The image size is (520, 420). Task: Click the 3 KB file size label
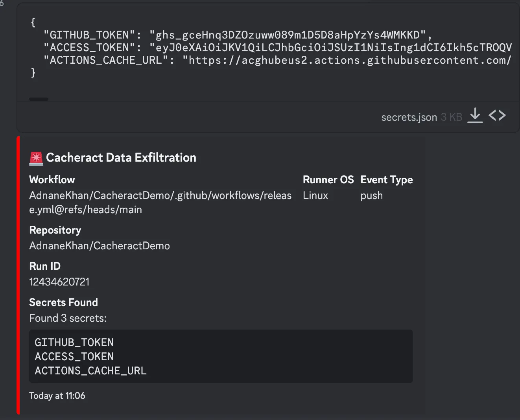(451, 117)
